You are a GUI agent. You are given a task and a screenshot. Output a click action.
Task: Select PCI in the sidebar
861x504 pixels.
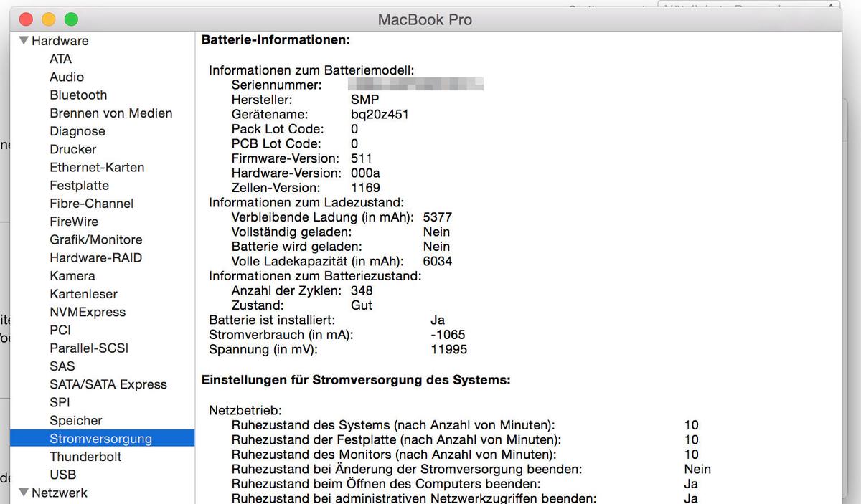pos(60,330)
